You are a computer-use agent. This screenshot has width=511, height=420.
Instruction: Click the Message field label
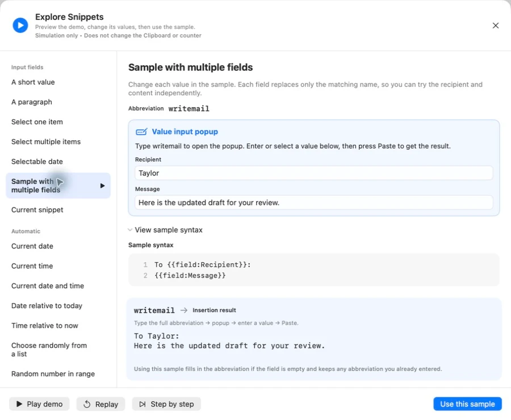(x=147, y=189)
